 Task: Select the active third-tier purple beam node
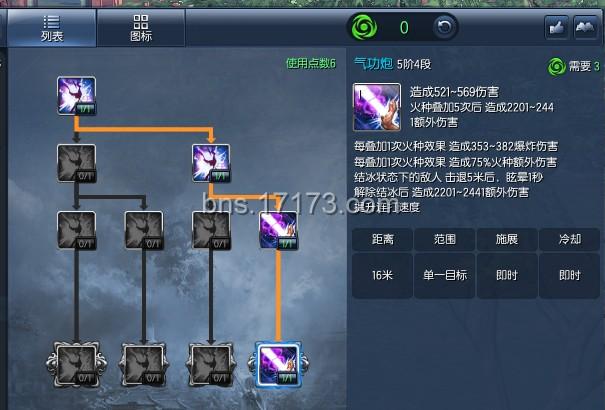click(x=279, y=230)
